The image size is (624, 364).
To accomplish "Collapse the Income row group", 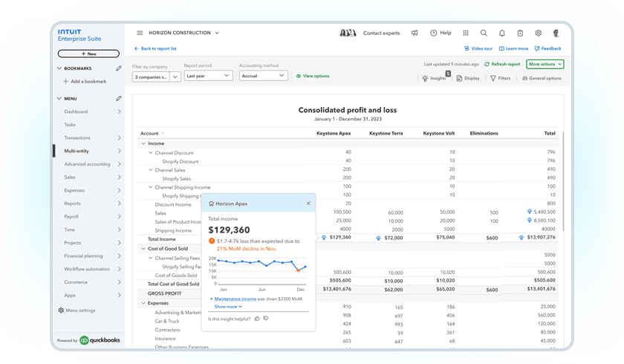I will tap(143, 143).
